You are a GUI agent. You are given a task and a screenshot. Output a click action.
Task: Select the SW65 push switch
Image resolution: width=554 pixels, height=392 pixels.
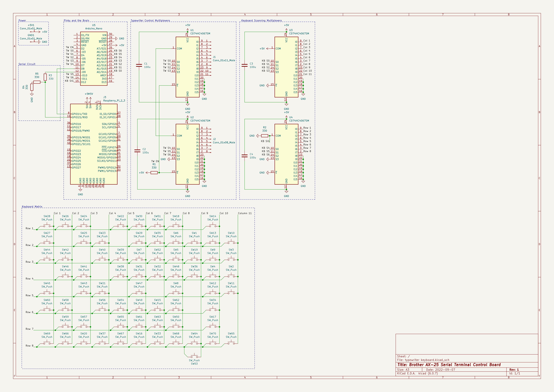coord(231,343)
